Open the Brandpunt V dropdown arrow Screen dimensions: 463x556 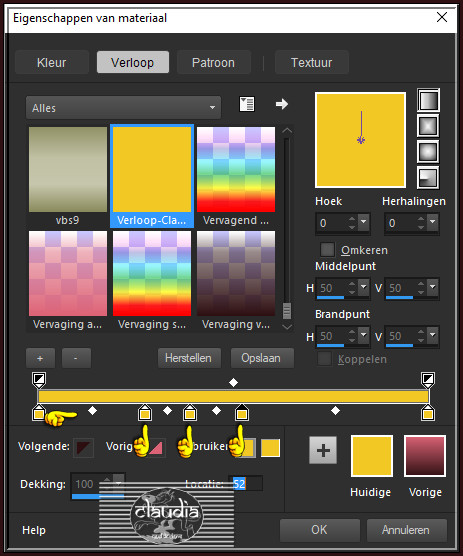click(x=433, y=335)
